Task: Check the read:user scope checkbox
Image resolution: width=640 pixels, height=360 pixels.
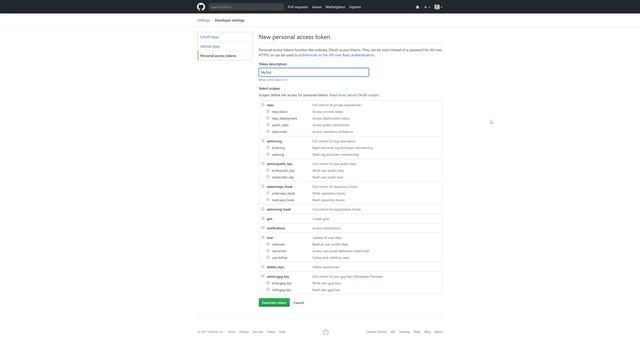Action: pyautogui.click(x=268, y=244)
